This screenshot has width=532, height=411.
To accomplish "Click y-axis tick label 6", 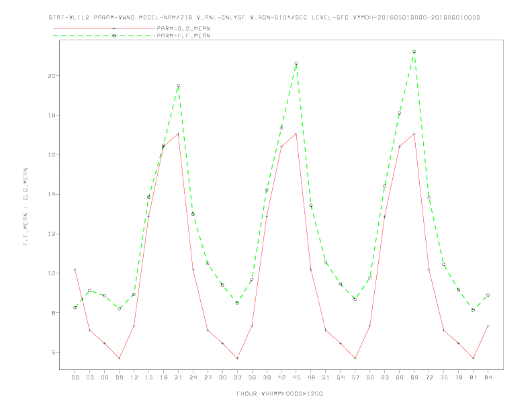I will (54, 353).
